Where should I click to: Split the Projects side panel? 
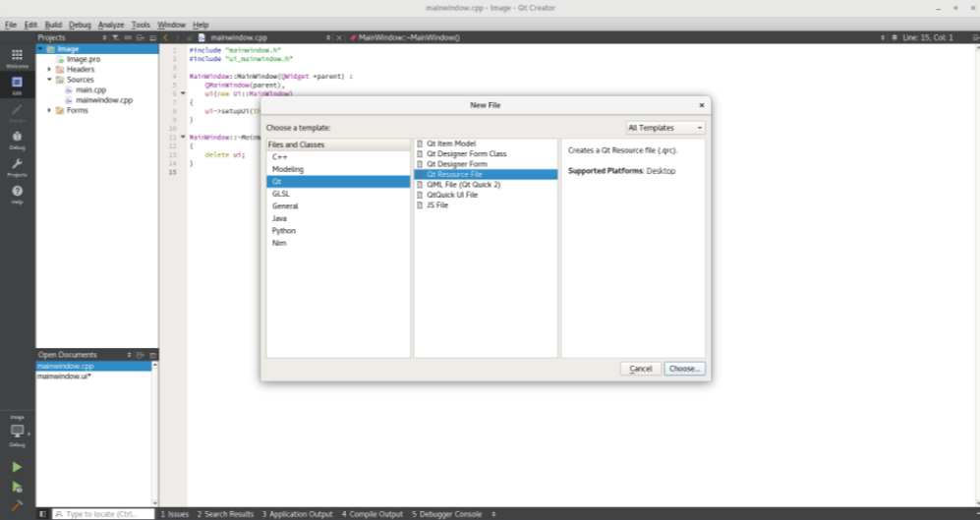141,37
